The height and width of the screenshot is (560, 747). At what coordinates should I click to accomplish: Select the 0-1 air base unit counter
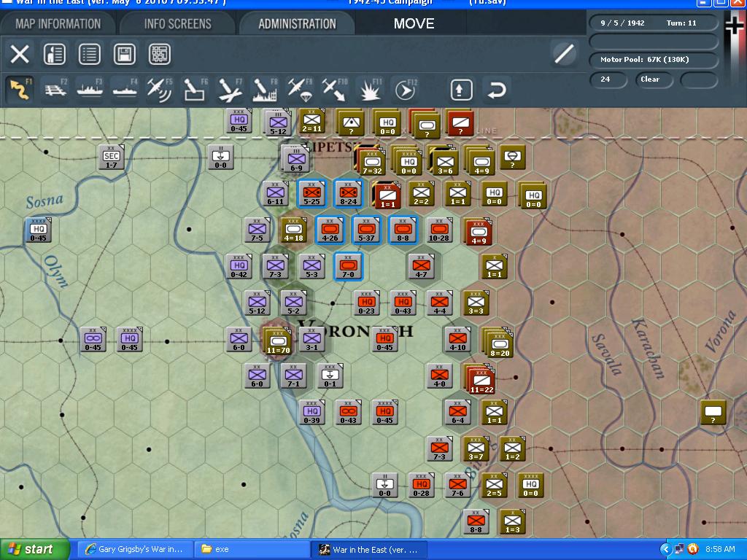point(330,377)
